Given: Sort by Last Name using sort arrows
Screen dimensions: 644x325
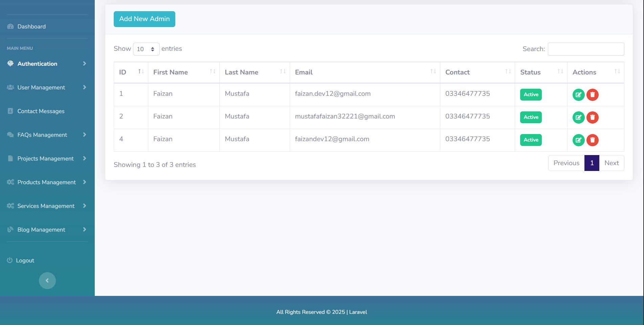Looking at the screenshot, I should click(x=283, y=71).
